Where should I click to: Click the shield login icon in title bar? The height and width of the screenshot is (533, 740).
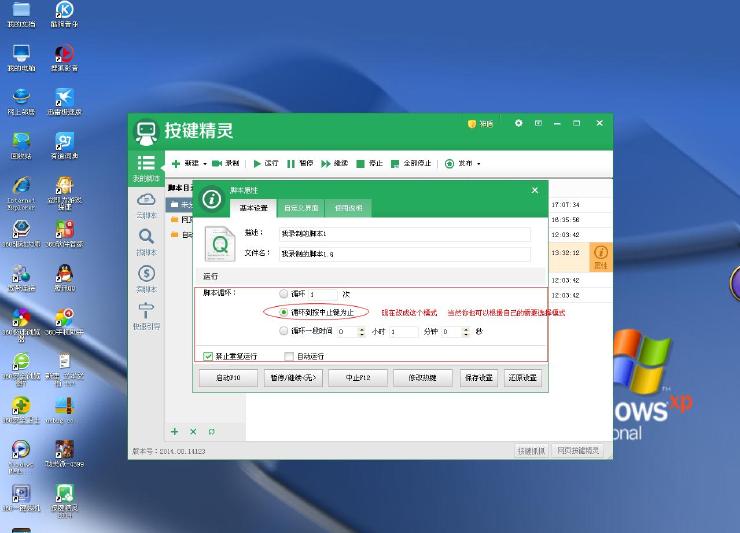coord(471,124)
